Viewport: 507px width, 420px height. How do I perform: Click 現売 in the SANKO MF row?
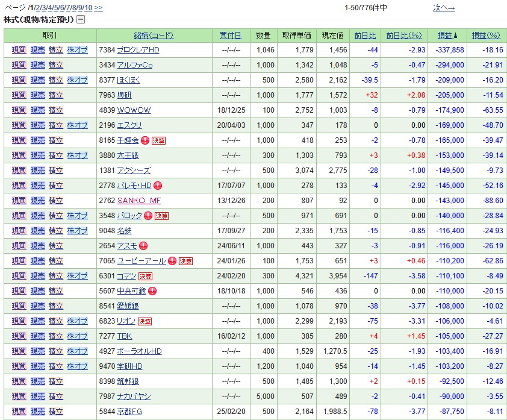[x=37, y=201]
